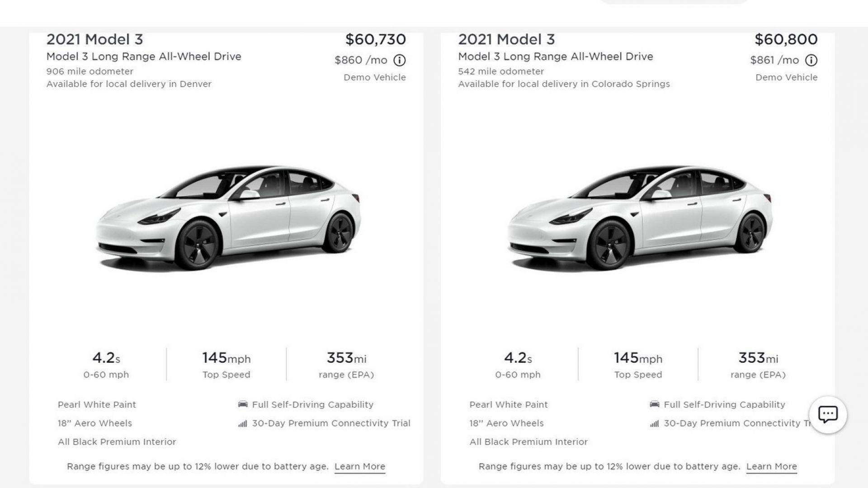Viewport: 868px width, 488px height.
Task: Open Learn More link in Denver card
Action: (x=360, y=467)
